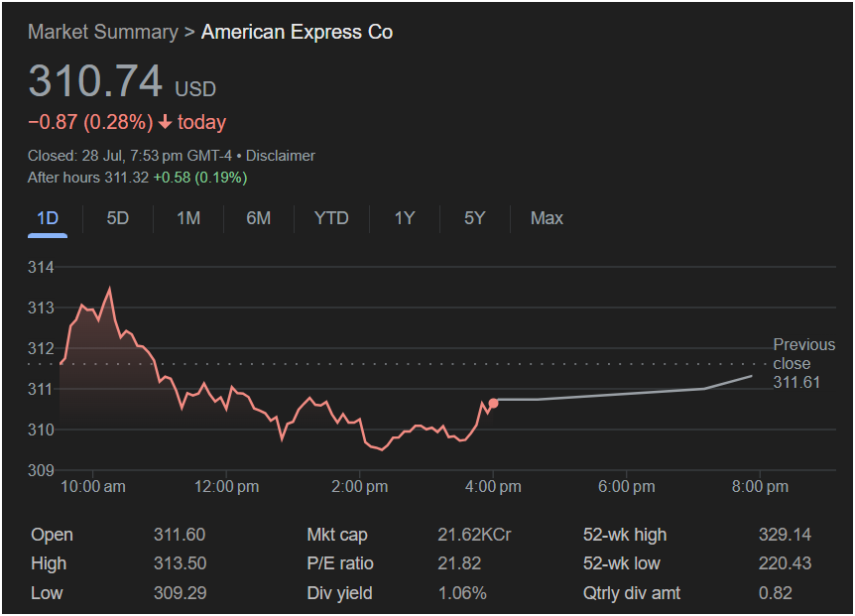This screenshot has width=855, height=616.
Task: Click the 314 price axis label
Action: tap(41, 267)
